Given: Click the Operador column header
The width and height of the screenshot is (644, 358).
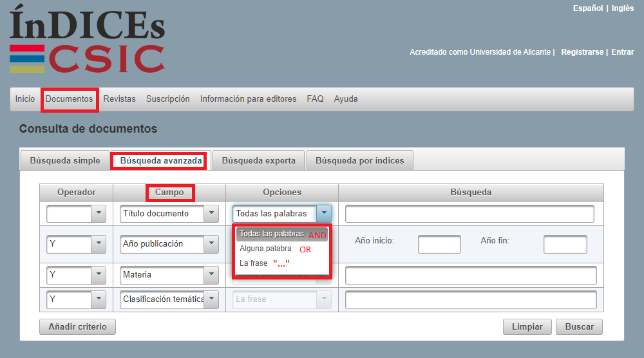Looking at the screenshot, I should point(77,193).
